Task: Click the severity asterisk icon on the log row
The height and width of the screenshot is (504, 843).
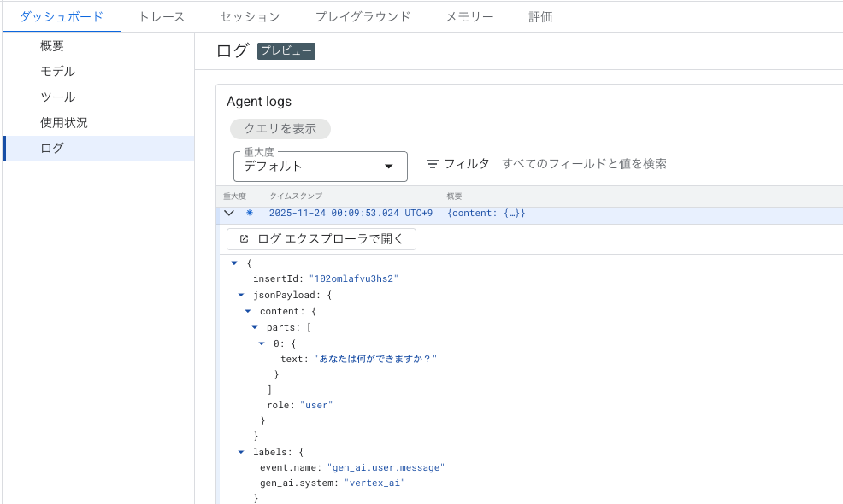Action: coord(250,213)
